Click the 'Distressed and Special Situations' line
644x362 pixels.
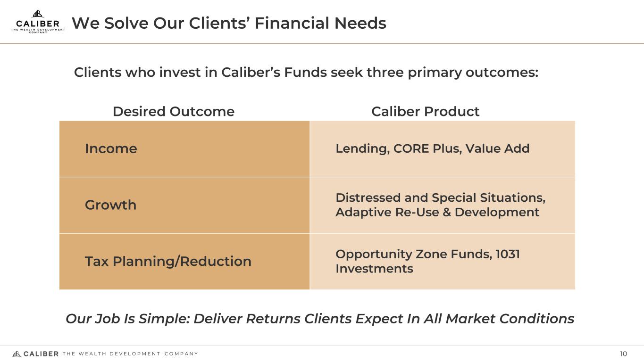click(440, 198)
